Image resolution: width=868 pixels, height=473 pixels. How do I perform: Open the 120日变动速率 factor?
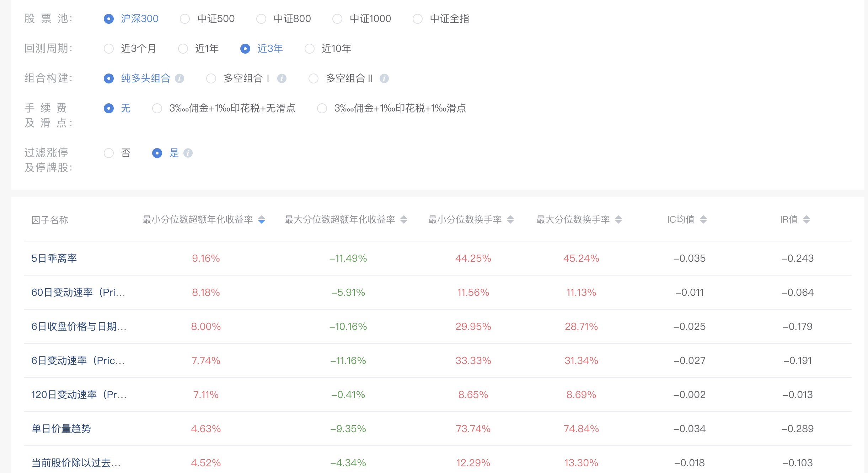click(x=79, y=395)
